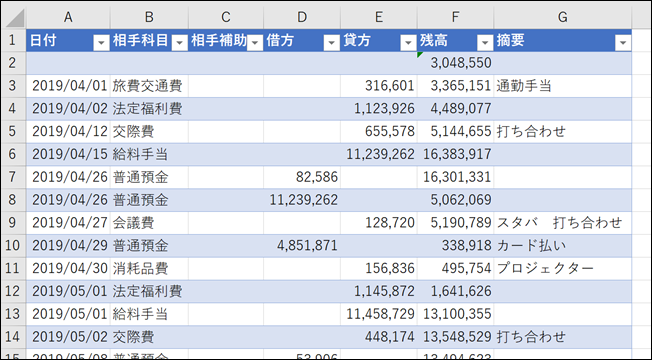Select row 5 header

coord(13,131)
